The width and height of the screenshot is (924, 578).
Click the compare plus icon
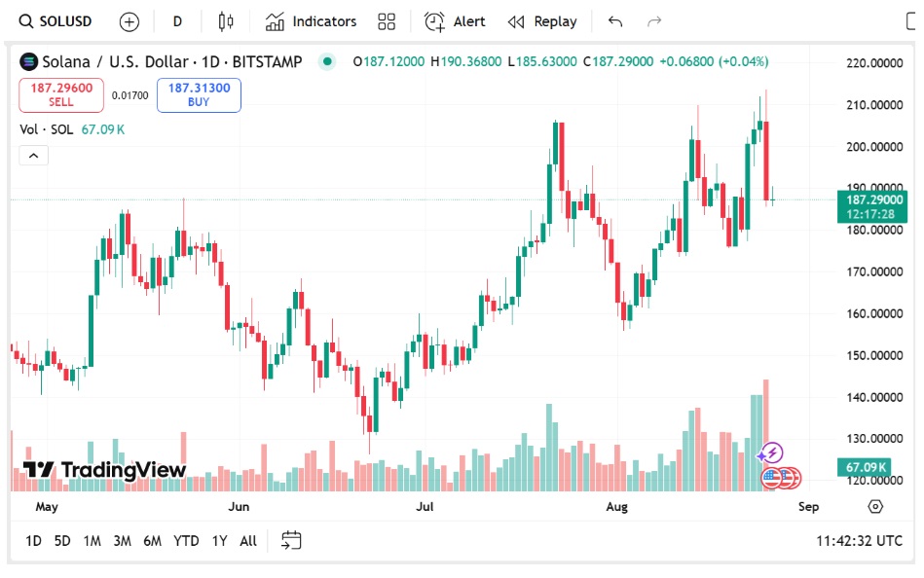[129, 20]
